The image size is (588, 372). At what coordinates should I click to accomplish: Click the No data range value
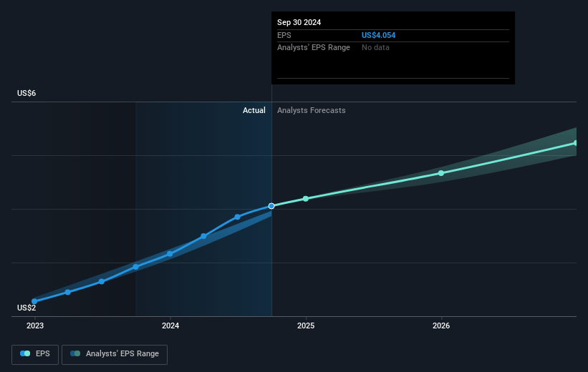click(375, 48)
